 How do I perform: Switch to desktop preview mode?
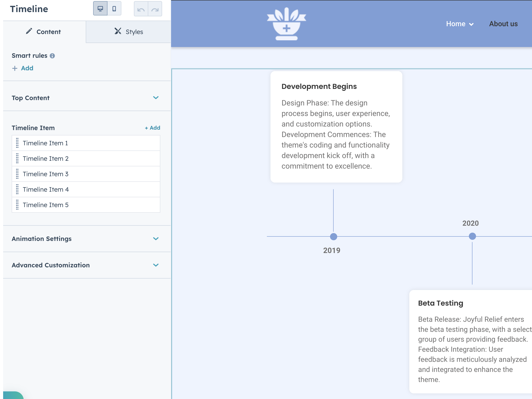tap(100, 9)
